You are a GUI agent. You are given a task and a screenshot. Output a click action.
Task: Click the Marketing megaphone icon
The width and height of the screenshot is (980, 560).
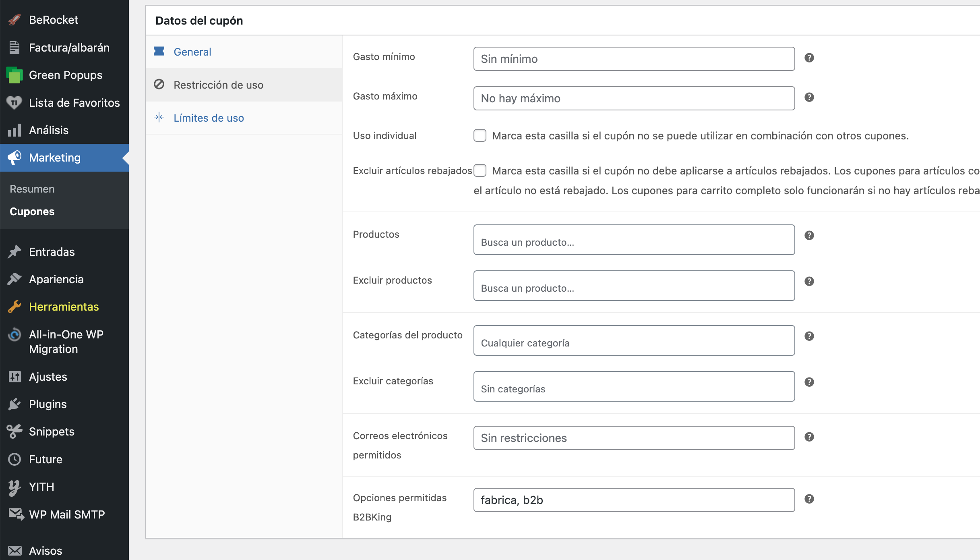pos(14,158)
